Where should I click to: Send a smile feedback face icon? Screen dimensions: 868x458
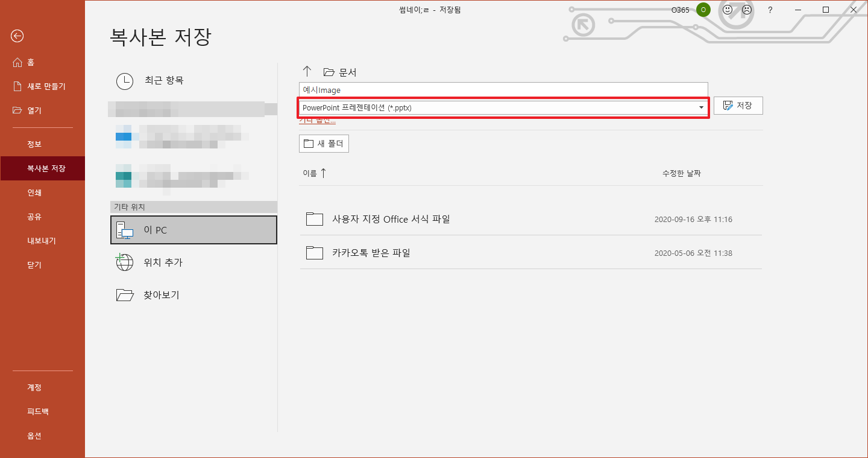[728, 10]
